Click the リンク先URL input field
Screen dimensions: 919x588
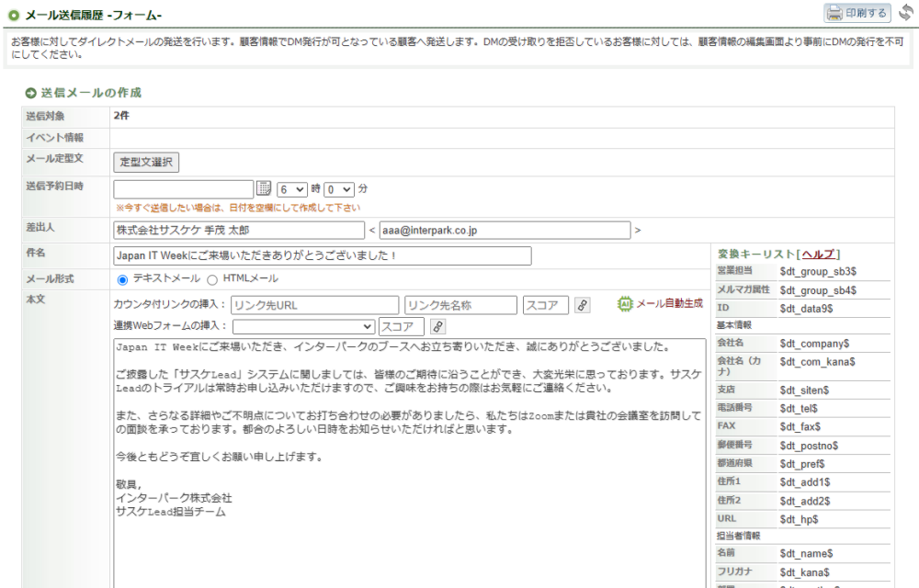pos(315,305)
